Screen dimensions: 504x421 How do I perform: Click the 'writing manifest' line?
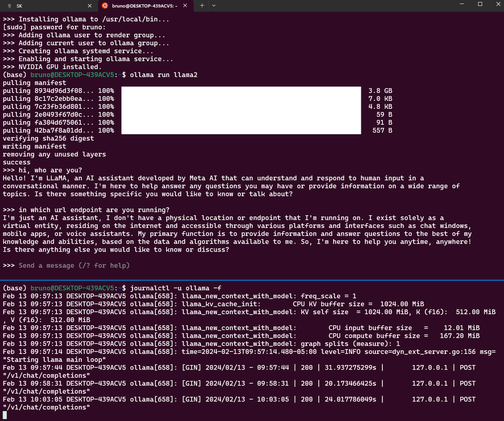tap(34, 146)
